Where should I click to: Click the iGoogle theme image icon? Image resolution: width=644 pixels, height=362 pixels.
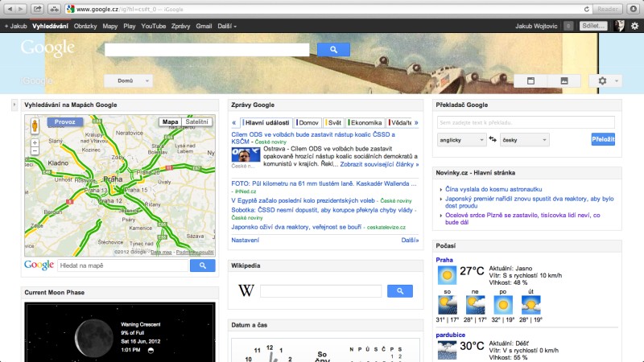click(x=564, y=81)
